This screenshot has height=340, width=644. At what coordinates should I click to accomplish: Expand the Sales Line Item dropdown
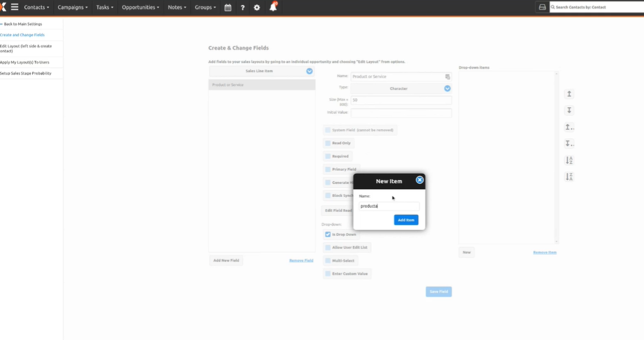coord(309,71)
